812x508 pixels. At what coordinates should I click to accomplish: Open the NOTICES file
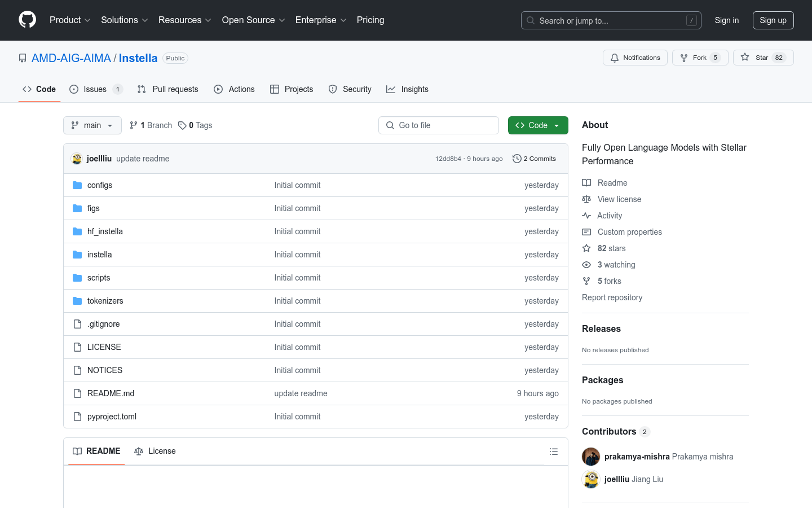point(105,370)
